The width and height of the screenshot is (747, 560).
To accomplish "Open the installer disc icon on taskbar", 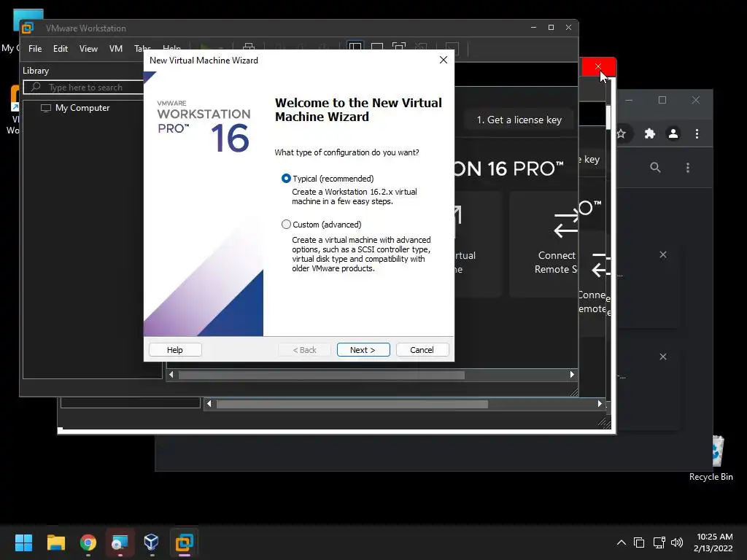I will (x=120, y=542).
